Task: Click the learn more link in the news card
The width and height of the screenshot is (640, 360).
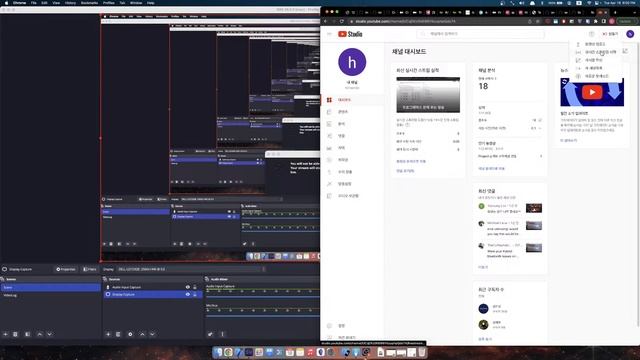Action: 569,140
